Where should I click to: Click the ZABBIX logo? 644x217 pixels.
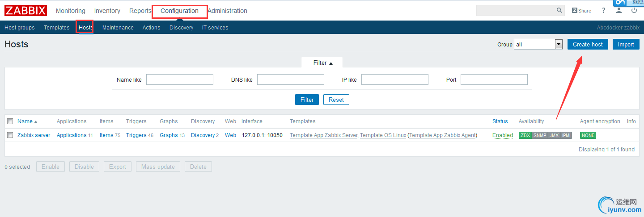point(25,11)
